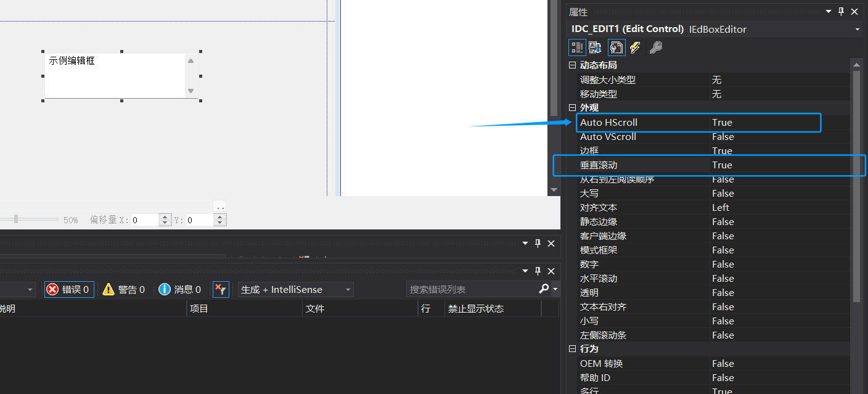Open error list panel window position menu

coord(526,271)
